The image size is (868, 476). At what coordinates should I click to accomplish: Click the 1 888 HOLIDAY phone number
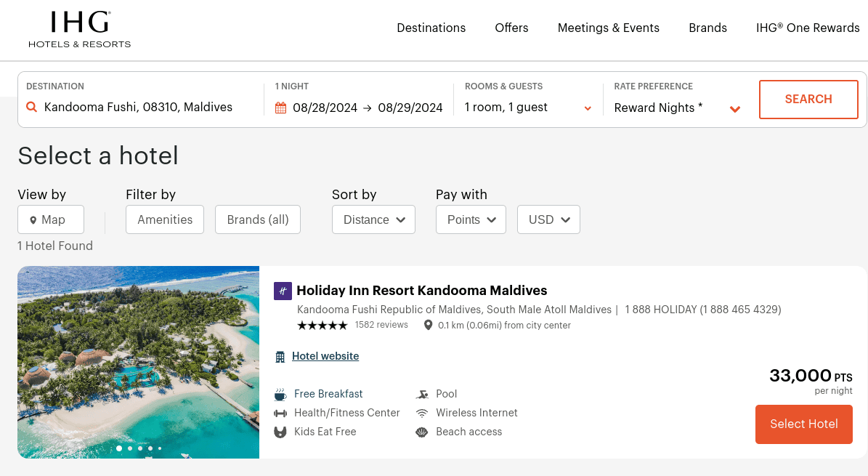pos(703,309)
